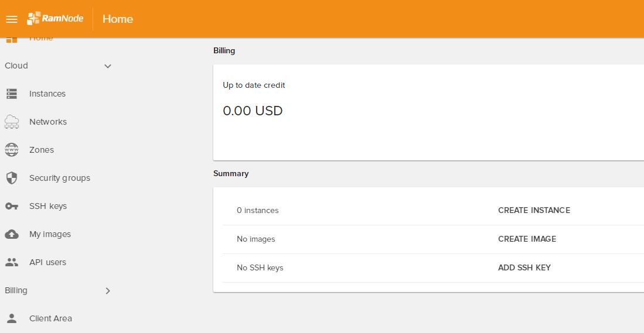Click the RamNode logo

point(56,19)
